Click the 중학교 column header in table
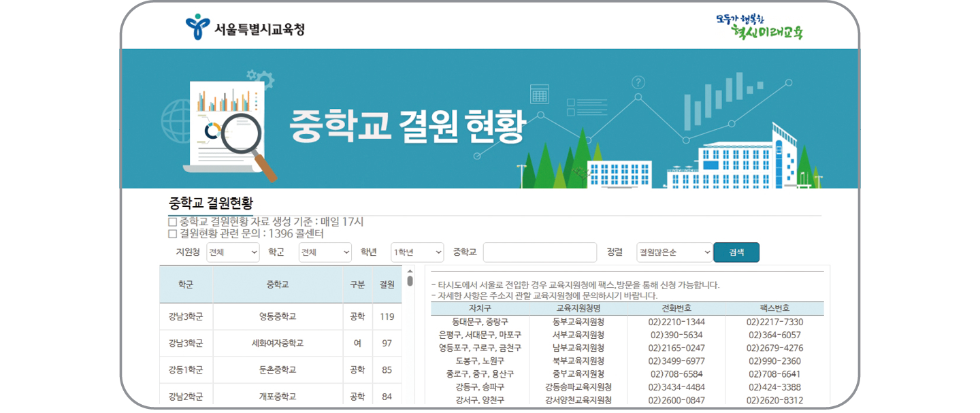Image resolution: width=980 pixels, height=413 pixels. coord(277,284)
